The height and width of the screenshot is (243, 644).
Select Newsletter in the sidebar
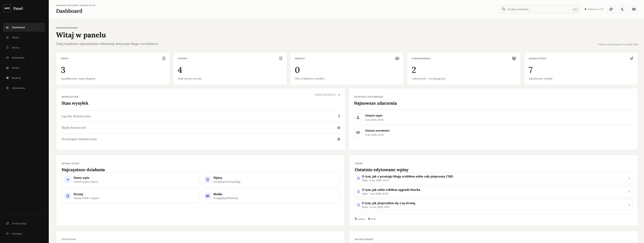tap(24, 58)
